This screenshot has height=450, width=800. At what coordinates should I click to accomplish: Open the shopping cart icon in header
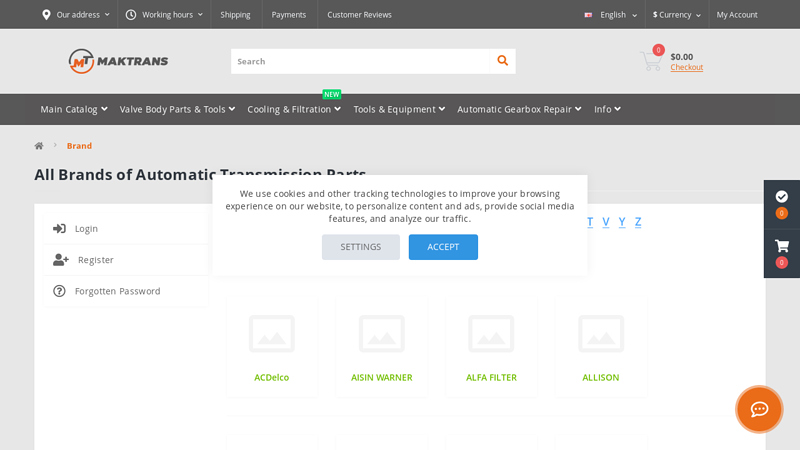(x=651, y=61)
